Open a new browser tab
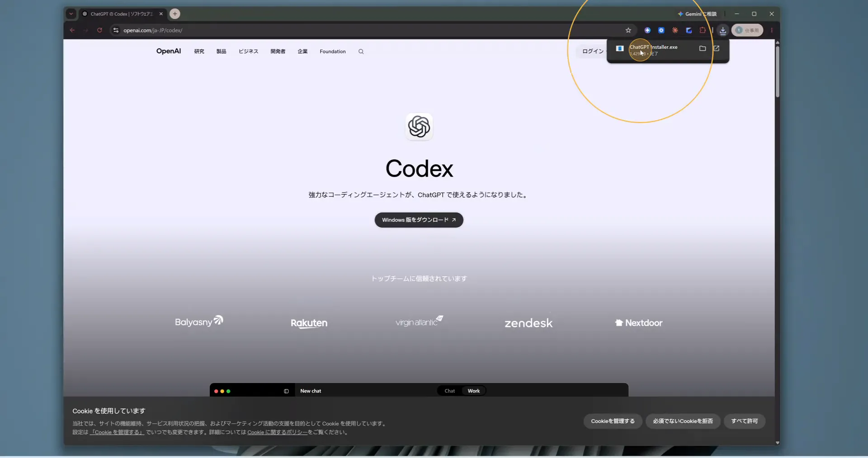868x458 pixels. point(175,14)
